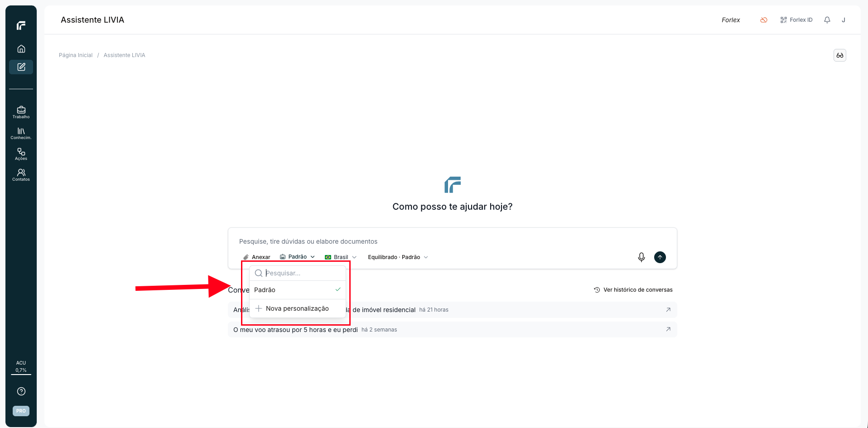The height and width of the screenshot is (428, 868).
Task: Click the microphone voice input icon
Action: [x=641, y=257]
